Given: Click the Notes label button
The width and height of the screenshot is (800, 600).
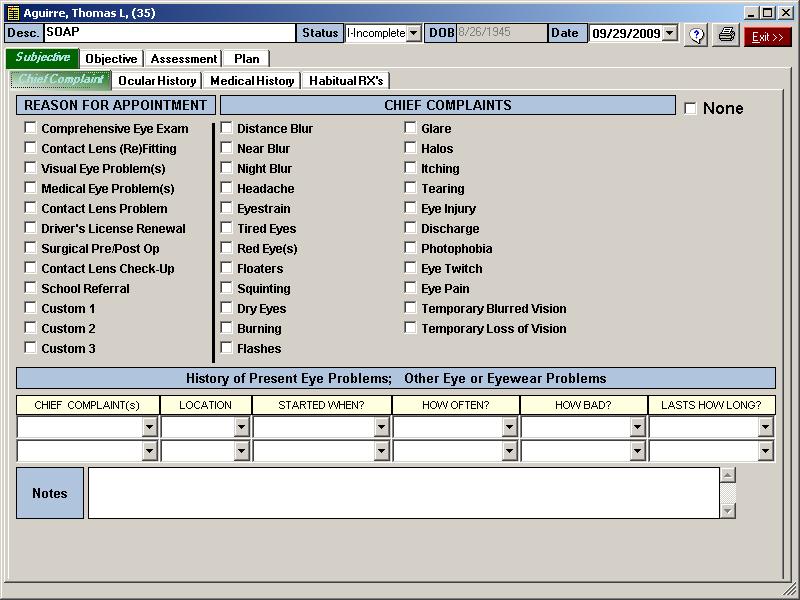Looking at the screenshot, I should (50, 493).
